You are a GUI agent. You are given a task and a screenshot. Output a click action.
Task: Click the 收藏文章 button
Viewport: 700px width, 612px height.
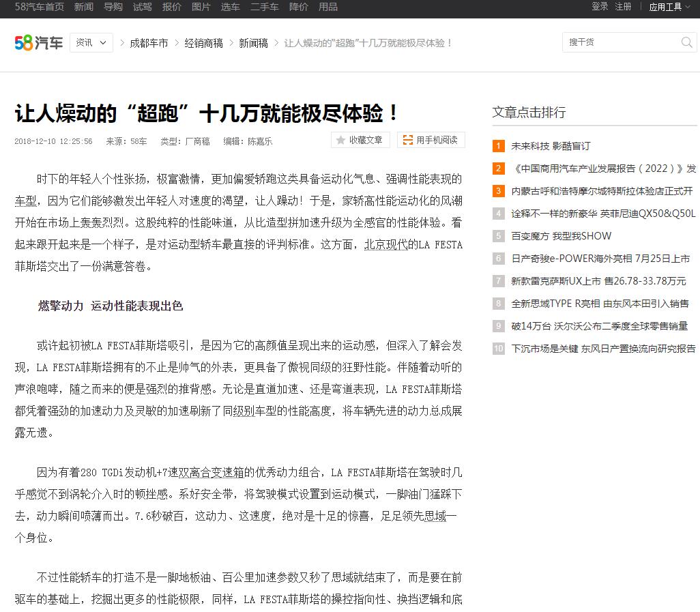[360, 140]
